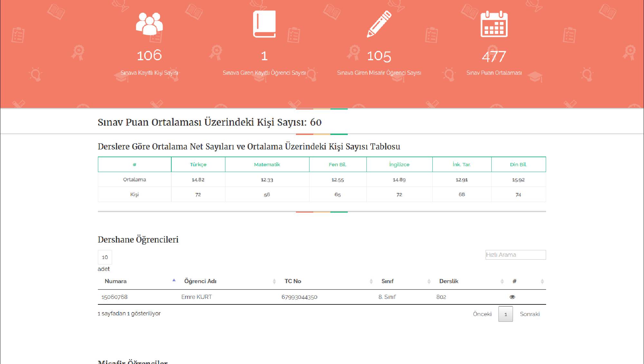This screenshot has width=644, height=364.
Task: Click '1 sayfadan 1 gösteriliyor' status text
Action: click(x=129, y=313)
